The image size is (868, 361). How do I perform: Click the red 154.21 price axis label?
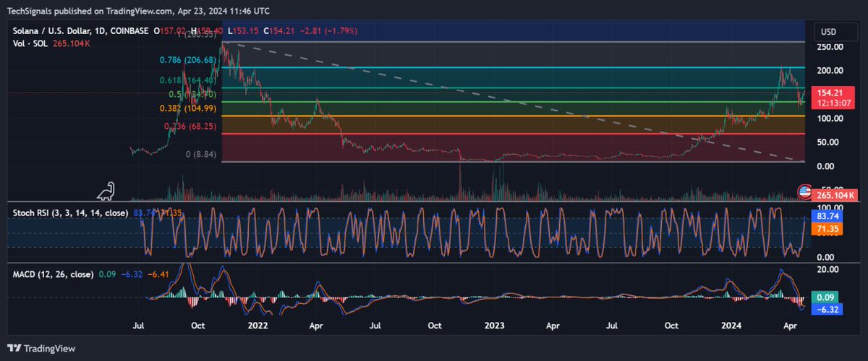(x=830, y=93)
